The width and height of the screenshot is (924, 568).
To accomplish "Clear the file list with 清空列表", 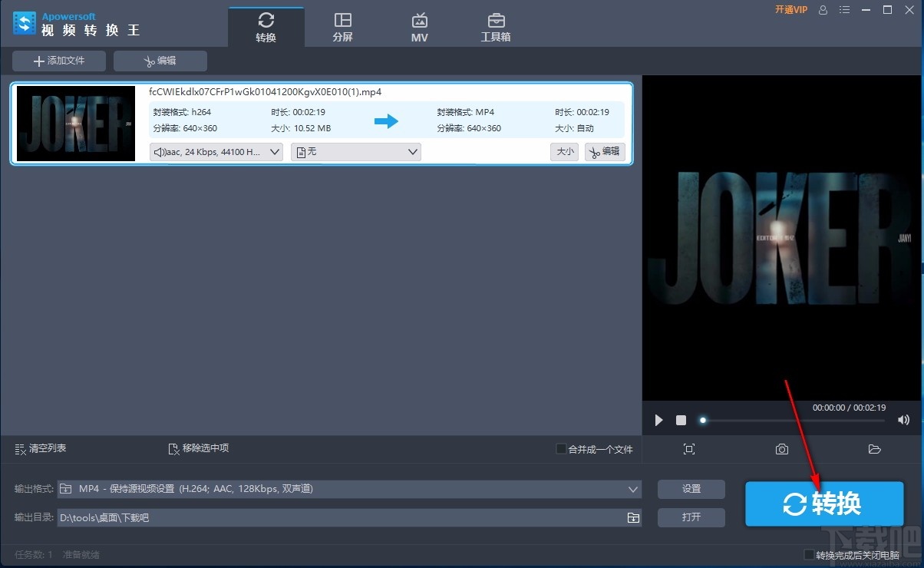I will [x=40, y=448].
